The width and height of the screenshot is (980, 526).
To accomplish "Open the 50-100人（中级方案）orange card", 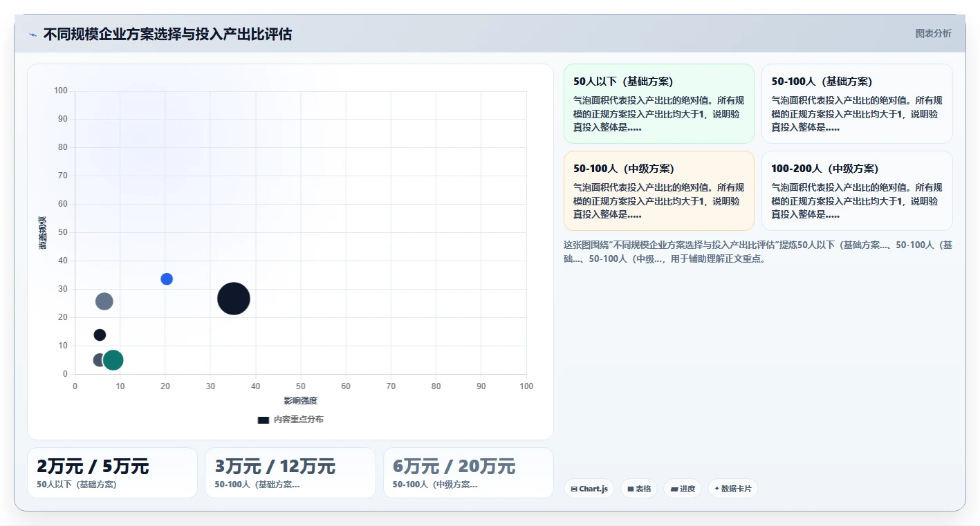I will pos(658,191).
